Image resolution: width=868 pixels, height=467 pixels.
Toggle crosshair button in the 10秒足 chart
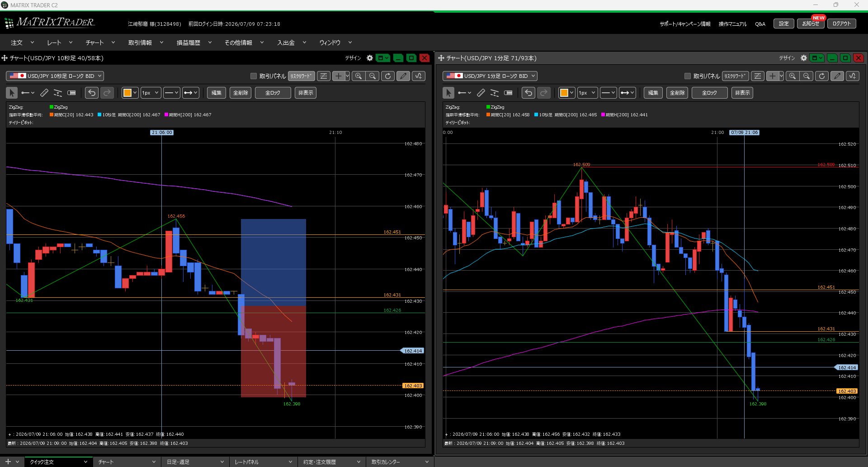point(339,76)
